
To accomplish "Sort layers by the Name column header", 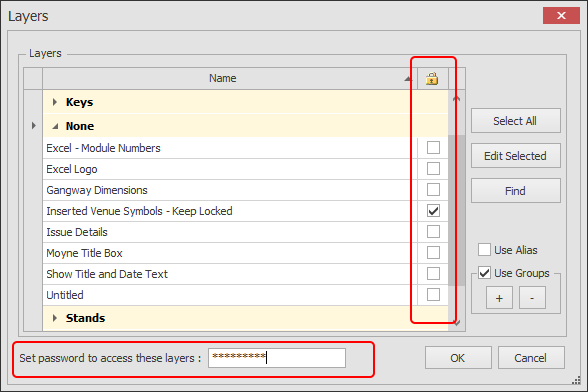I will (223, 78).
